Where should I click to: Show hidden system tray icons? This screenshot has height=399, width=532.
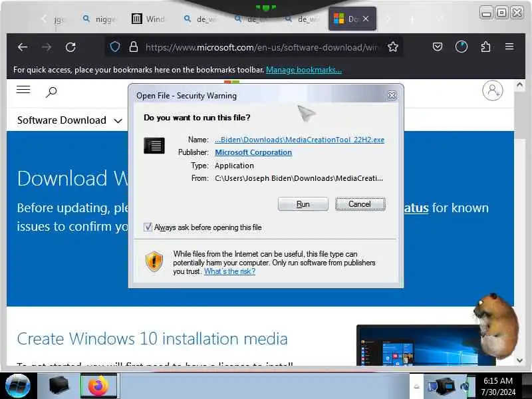click(417, 386)
